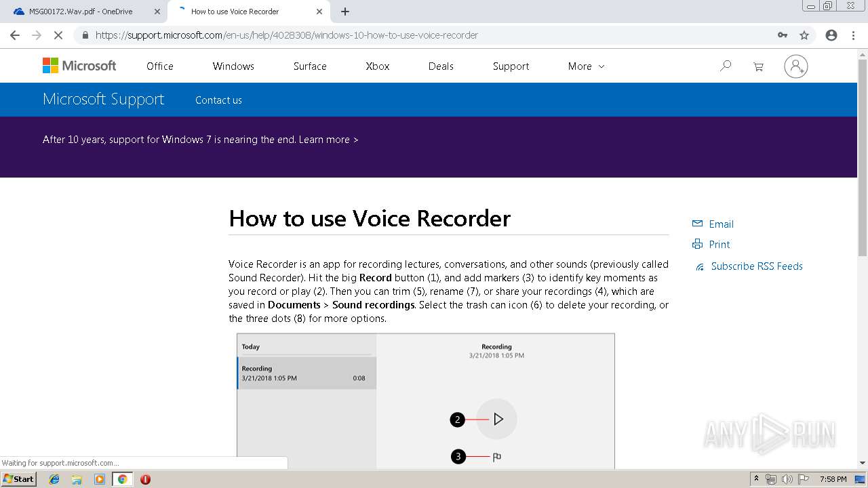Click the play button in the recorder image
Screen dimensions: 868x488
click(497, 420)
